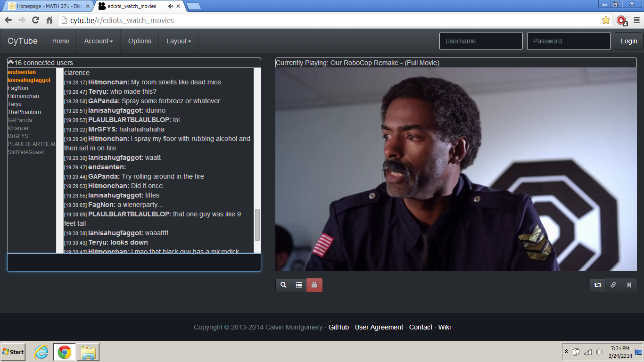The width and height of the screenshot is (644, 362).
Task: Click the search media magnifier button
Action: click(283, 285)
